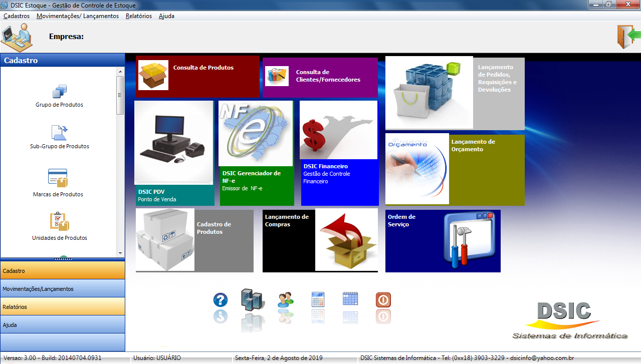Select the Ajuda sidebar tab
Screen dimensions: 641x364
pyautogui.click(x=62, y=324)
